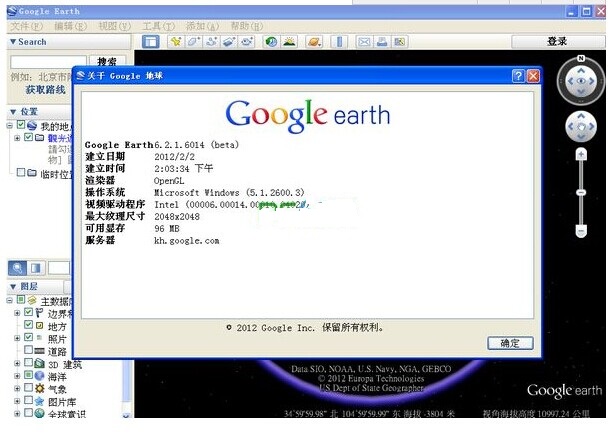The image size is (615, 435).
Task: Click the Print toolbar icon
Action: (382, 42)
